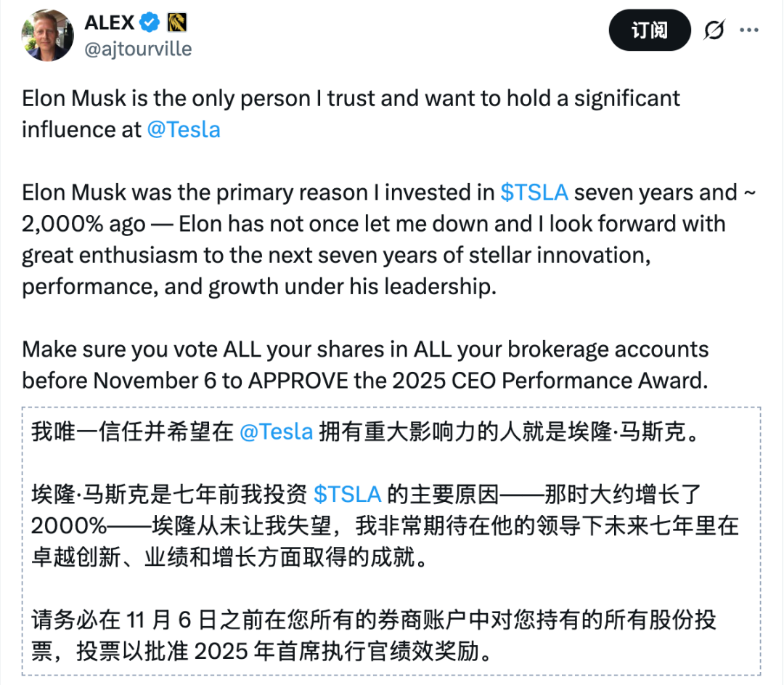Click the blue verified checkmark badge

[150, 23]
